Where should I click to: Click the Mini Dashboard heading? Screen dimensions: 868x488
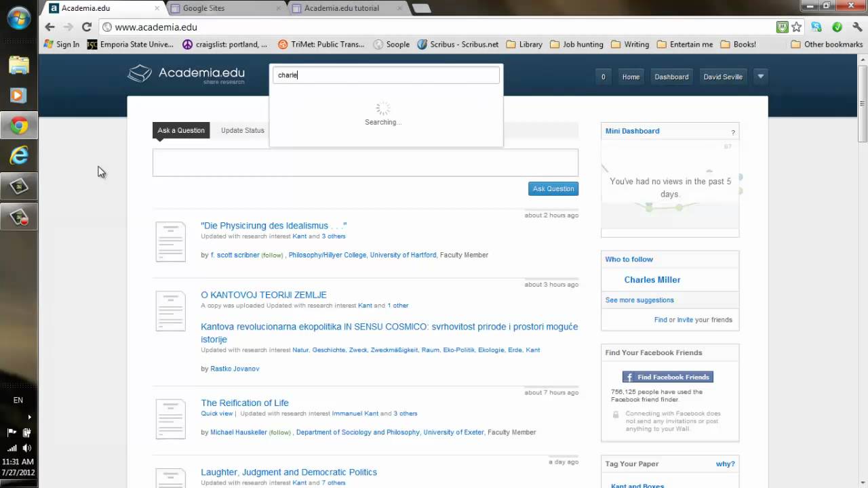632,131
